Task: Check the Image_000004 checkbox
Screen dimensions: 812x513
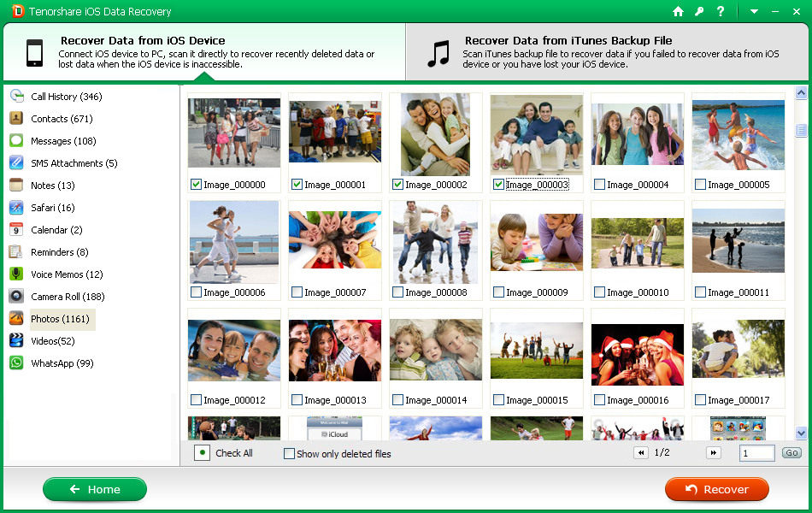Action: pyautogui.click(x=600, y=185)
